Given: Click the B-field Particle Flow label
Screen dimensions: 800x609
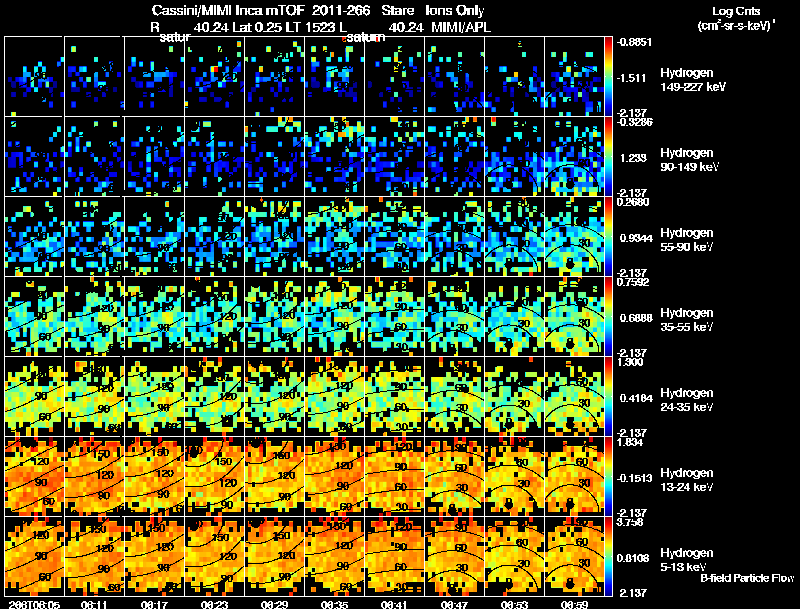Looking at the screenshot, I should (747, 578).
